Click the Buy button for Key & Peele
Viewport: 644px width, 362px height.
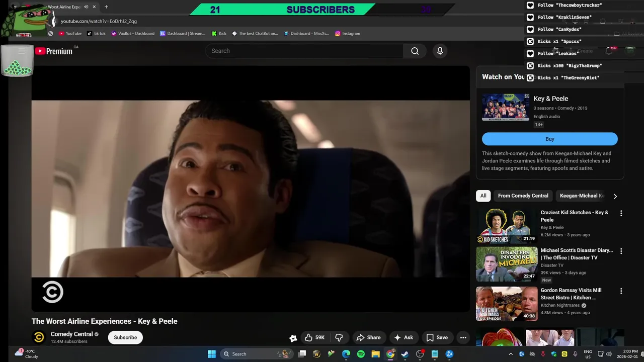coord(550,139)
